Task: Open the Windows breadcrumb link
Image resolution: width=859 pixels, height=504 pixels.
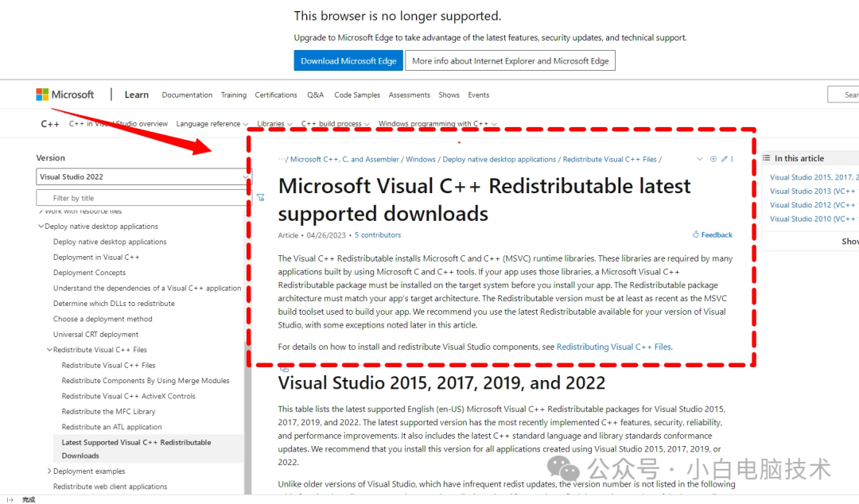Action: pyautogui.click(x=421, y=160)
